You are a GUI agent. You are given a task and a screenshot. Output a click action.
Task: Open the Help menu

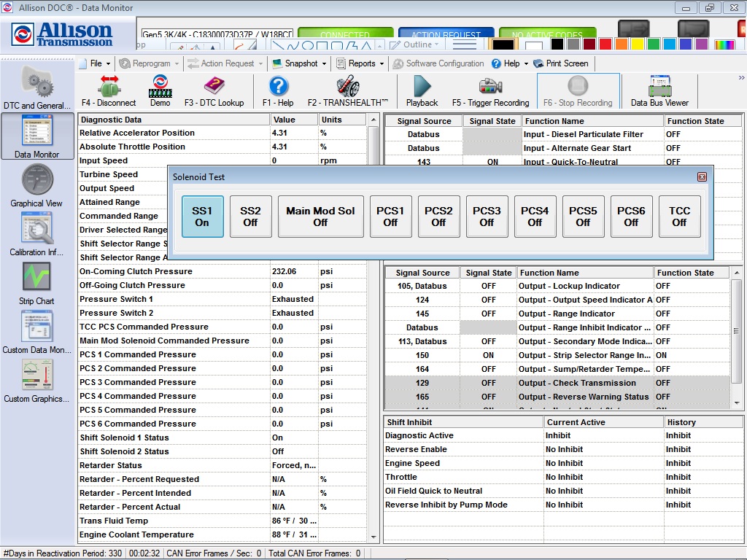[511, 63]
